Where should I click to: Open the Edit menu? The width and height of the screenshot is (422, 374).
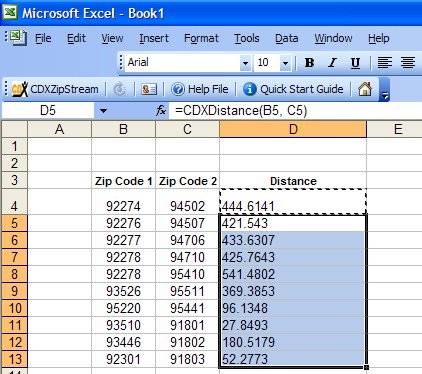pos(76,38)
